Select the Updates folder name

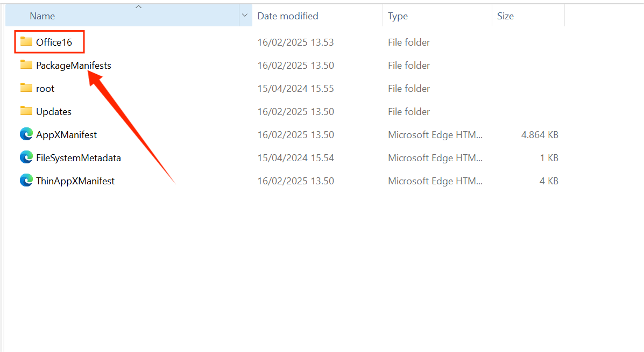pyautogui.click(x=54, y=111)
